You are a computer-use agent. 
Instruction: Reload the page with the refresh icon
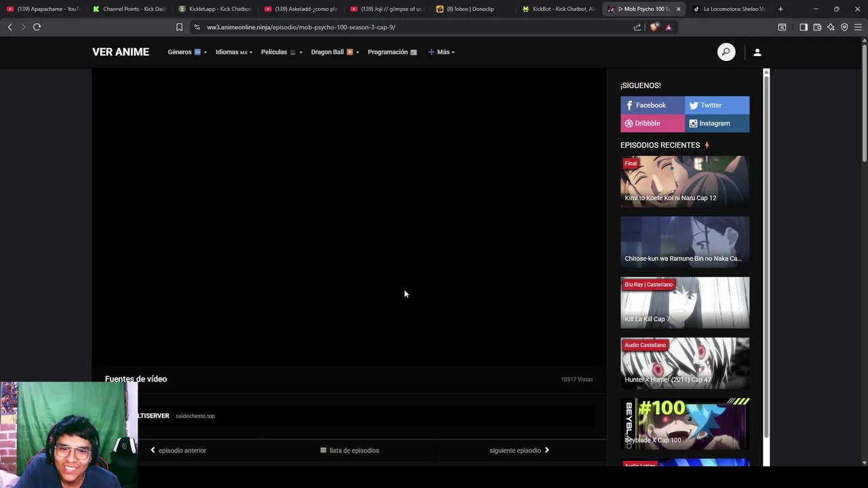[x=37, y=27]
